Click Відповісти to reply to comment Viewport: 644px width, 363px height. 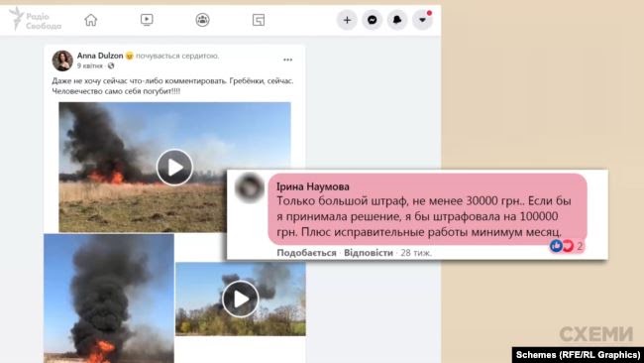[x=369, y=253]
